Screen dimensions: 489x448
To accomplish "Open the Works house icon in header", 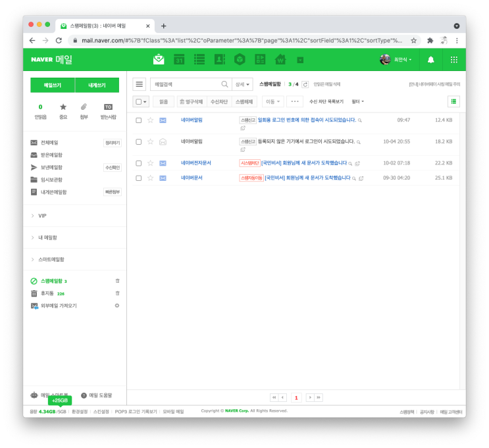I will pyautogui.click(x=280, y=59).
